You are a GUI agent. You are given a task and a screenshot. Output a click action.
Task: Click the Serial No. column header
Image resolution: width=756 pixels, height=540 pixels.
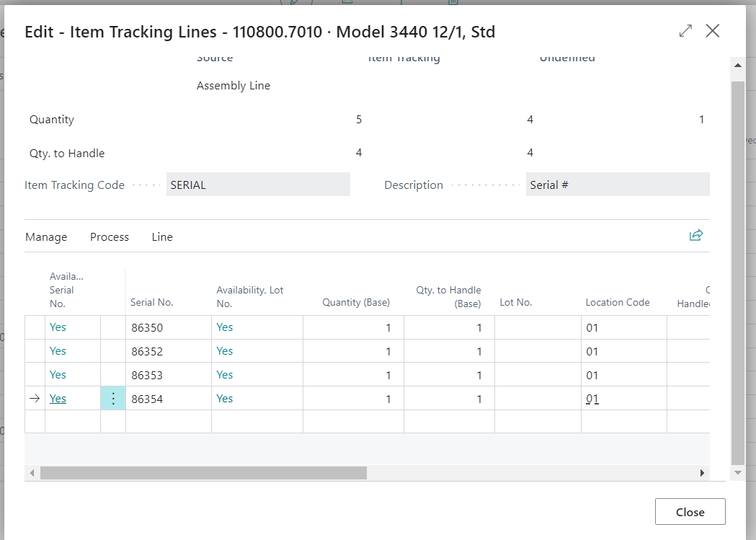coord(152,302)
